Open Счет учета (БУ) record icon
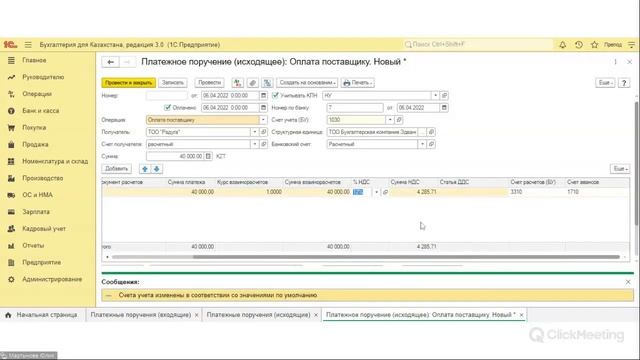This screenshot has width=640, height=360. click(x=399, y=120)
